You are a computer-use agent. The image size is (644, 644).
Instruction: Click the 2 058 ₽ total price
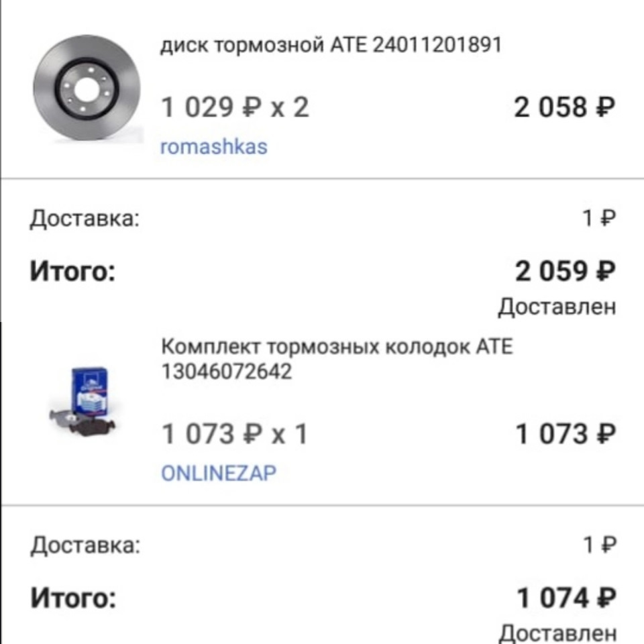(x=565, y=107)
